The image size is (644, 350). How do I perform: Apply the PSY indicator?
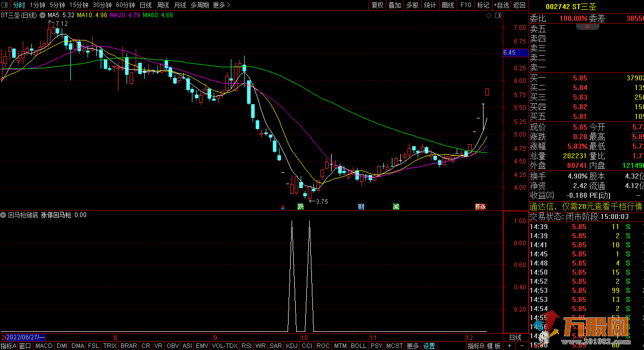(x=376, y=346)
